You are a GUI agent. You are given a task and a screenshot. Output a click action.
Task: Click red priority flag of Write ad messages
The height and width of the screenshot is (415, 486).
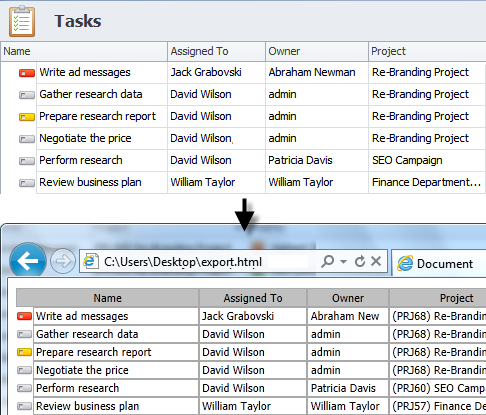(x=27, y=73)
